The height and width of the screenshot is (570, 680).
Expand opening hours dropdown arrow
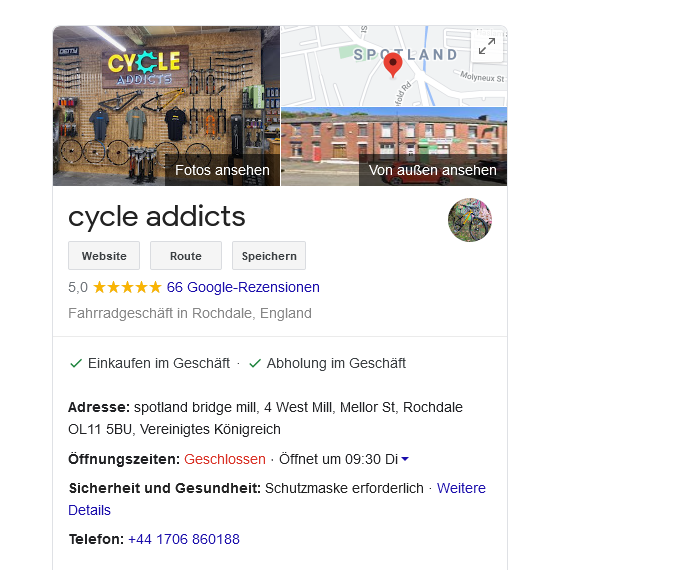tap(405, 459)
